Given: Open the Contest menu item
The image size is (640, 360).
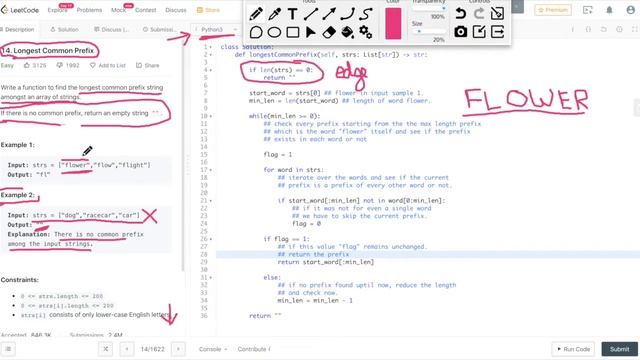Looking at the screenshot, I should [x=146, y=10].
